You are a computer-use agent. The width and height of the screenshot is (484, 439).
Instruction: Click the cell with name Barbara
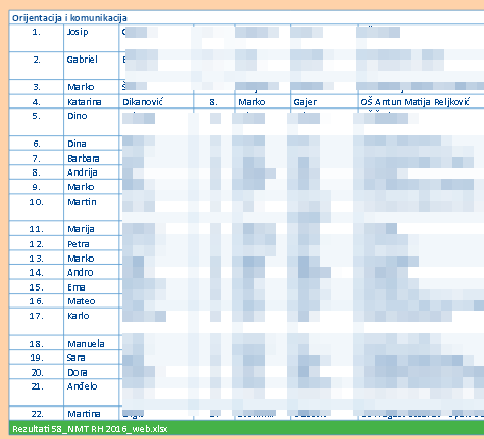91,158
